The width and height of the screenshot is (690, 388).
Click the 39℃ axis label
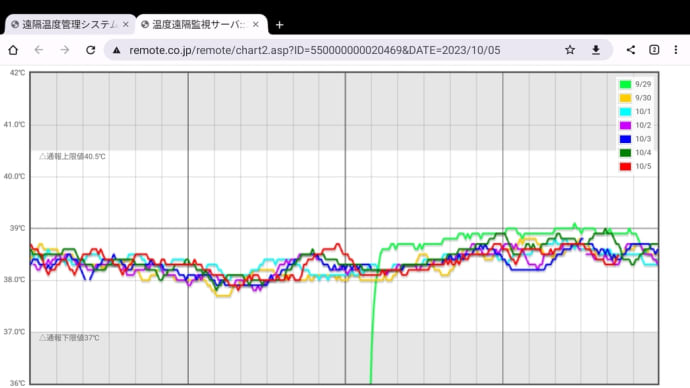click(x=17, y=228)
